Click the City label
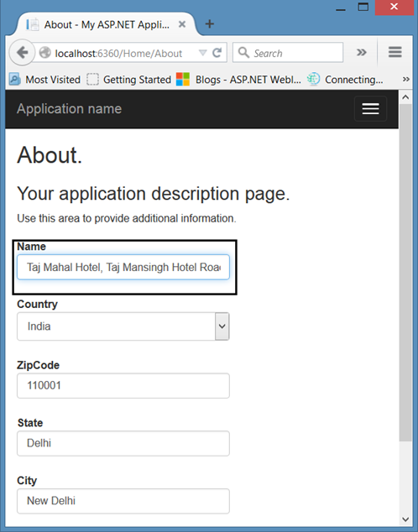The width and height of the screenshot is (418, 532). [27, 481]
